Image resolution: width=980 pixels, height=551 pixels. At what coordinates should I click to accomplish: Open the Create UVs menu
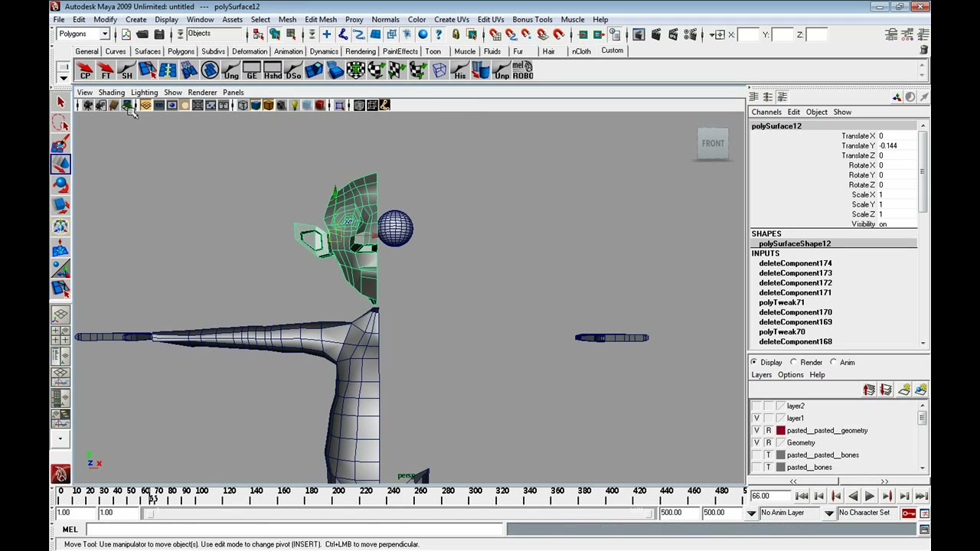point(452,20)
